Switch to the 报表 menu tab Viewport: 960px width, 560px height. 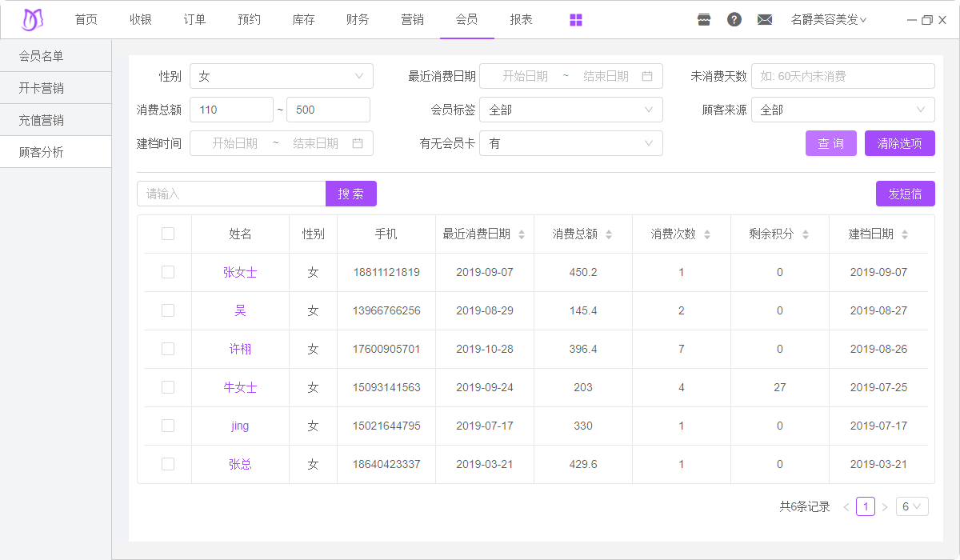pyautogui.click(x=521, y=20)
